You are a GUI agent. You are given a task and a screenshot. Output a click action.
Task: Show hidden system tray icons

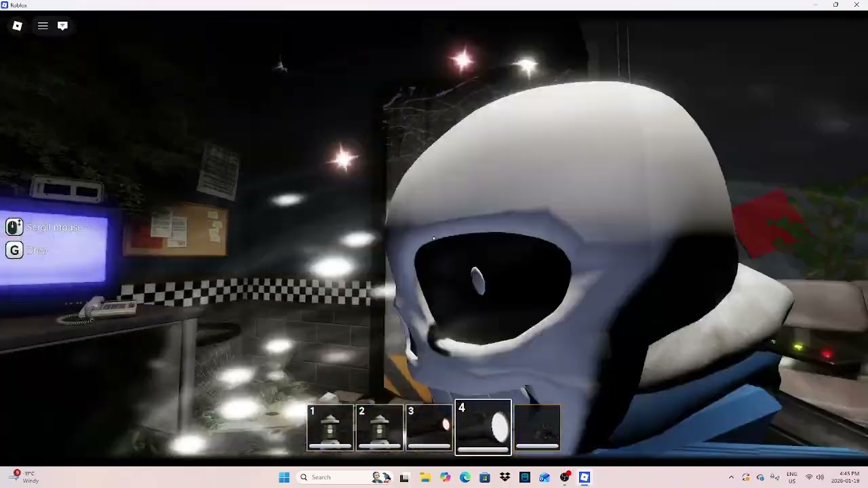pos(731,477)
